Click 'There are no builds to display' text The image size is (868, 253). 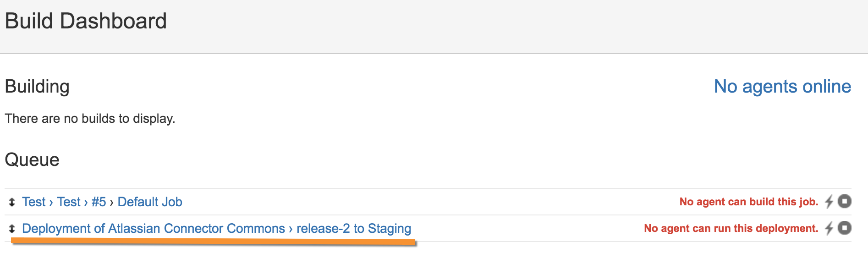(x=90, y=119)
